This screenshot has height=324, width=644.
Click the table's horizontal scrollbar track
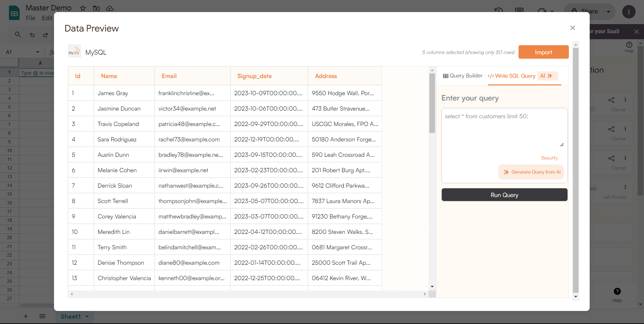tap(248, 294)
